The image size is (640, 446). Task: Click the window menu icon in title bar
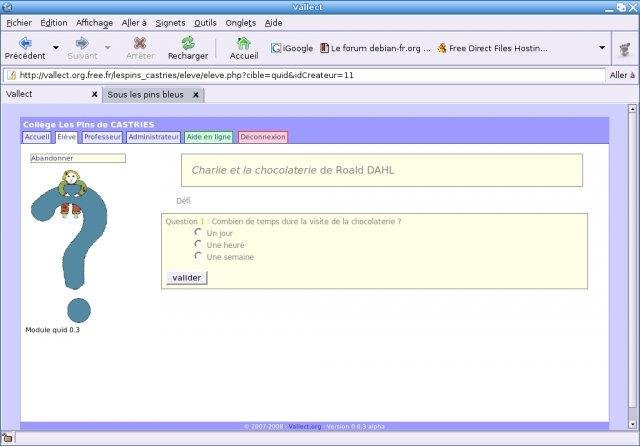click(7, 7)
